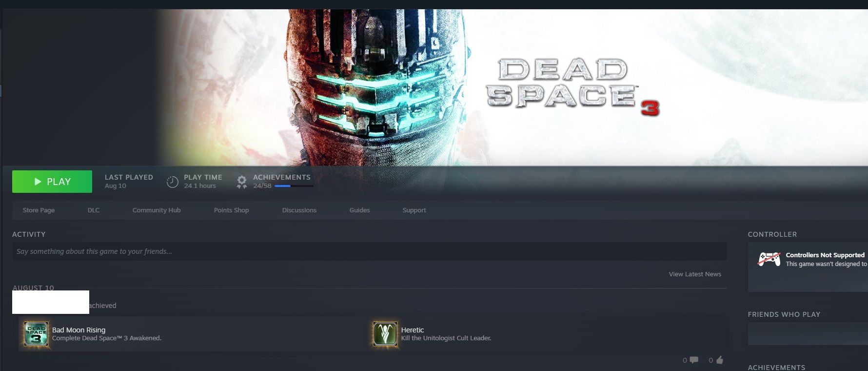Click the comment speech bubble icon
868x371 pixels.
click(694, 360)
